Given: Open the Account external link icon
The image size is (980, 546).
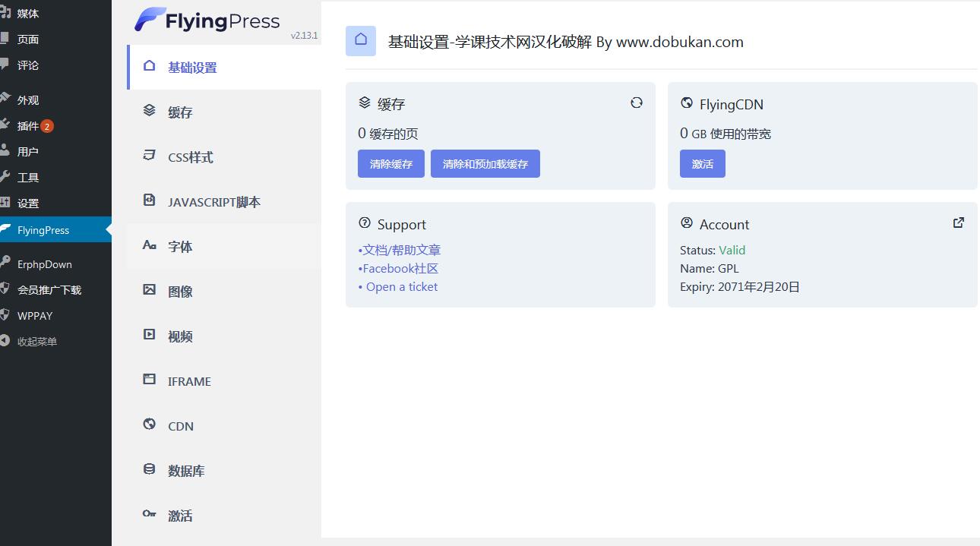Looking at the screenshot, I should tap(959, 223).
